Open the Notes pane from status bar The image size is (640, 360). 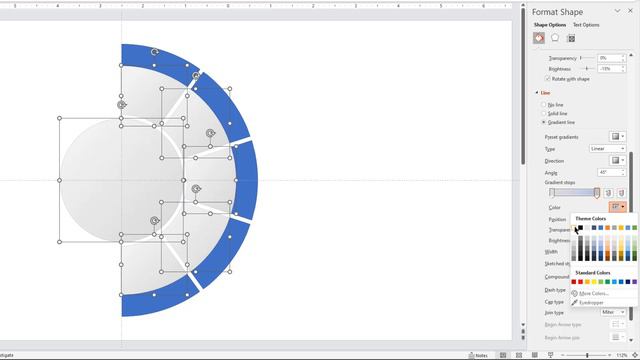(x=478, y=356)
